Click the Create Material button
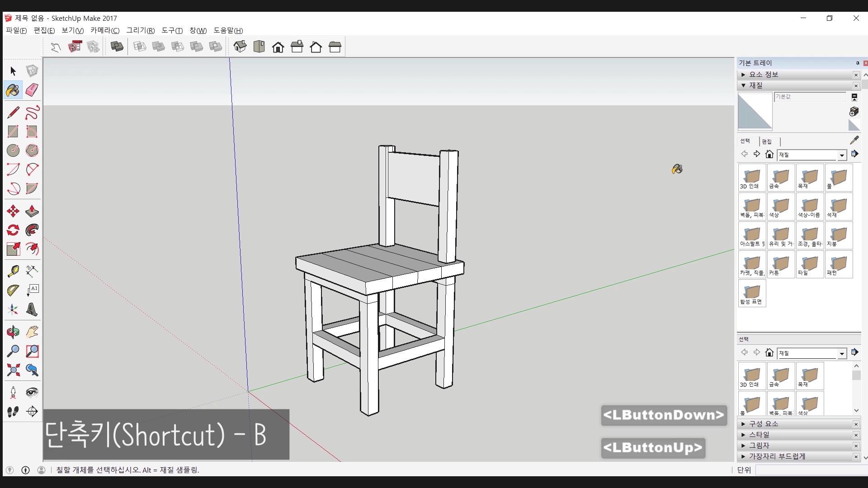 (x=854, y=111)
